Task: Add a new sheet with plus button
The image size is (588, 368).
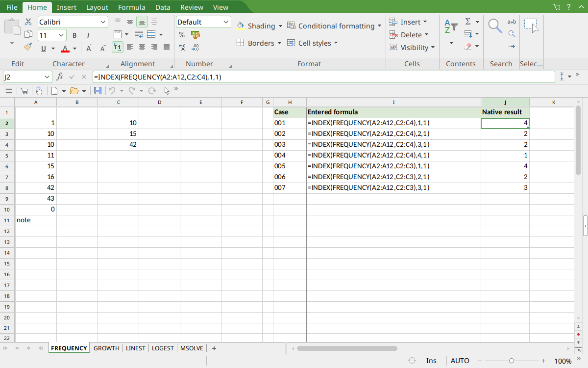Action: coord(214,348)
